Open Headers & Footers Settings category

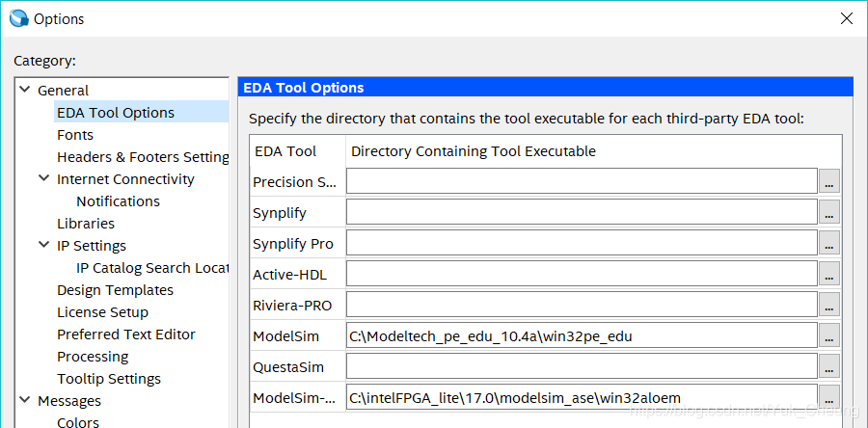tap(142, 157)
